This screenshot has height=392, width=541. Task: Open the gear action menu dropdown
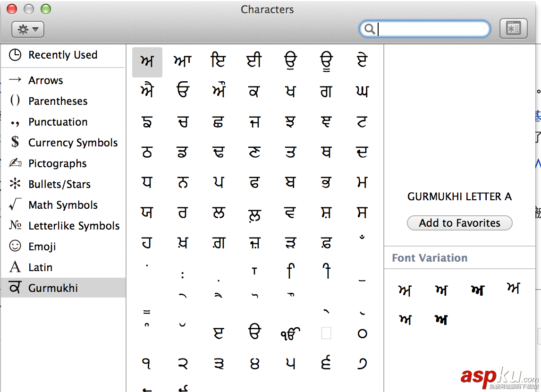pyautogui.click(x=28, y=29)
